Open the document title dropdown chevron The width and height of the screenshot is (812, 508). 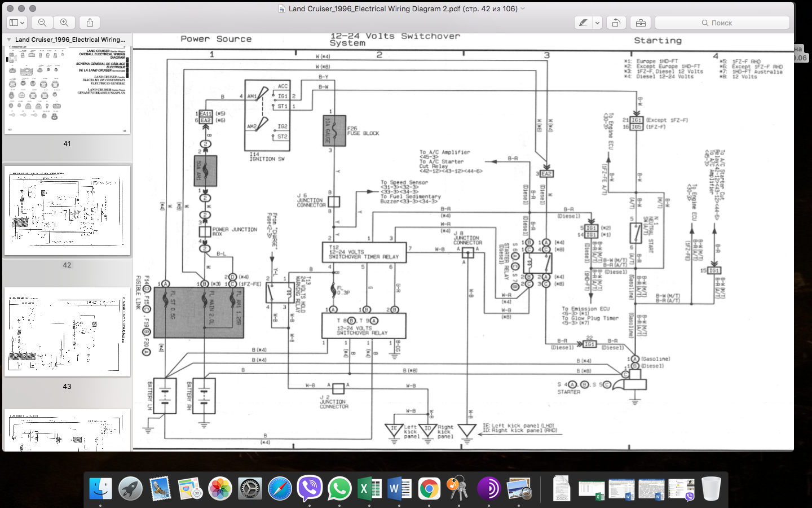pos(523,8)
